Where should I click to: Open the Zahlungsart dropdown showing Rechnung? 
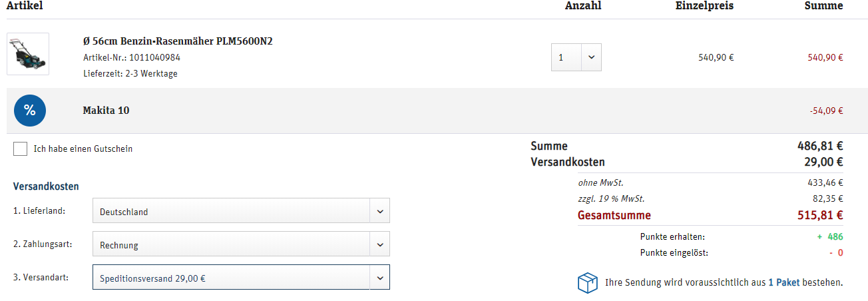click(241, 244)
